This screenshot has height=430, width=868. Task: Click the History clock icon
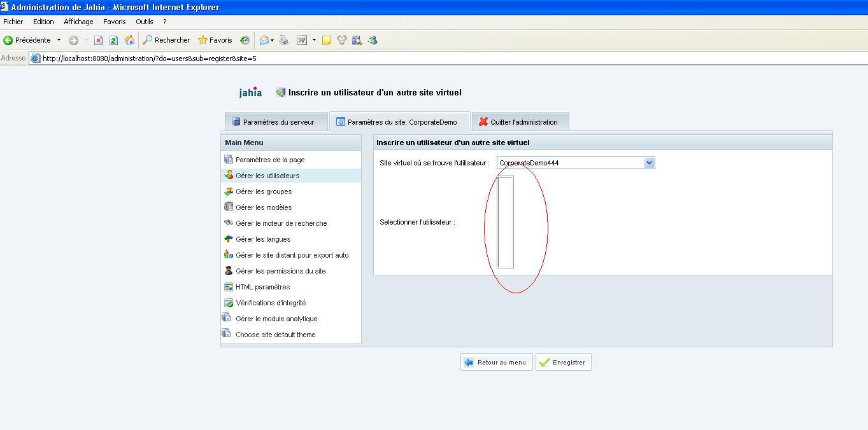(x=245, y=40)
